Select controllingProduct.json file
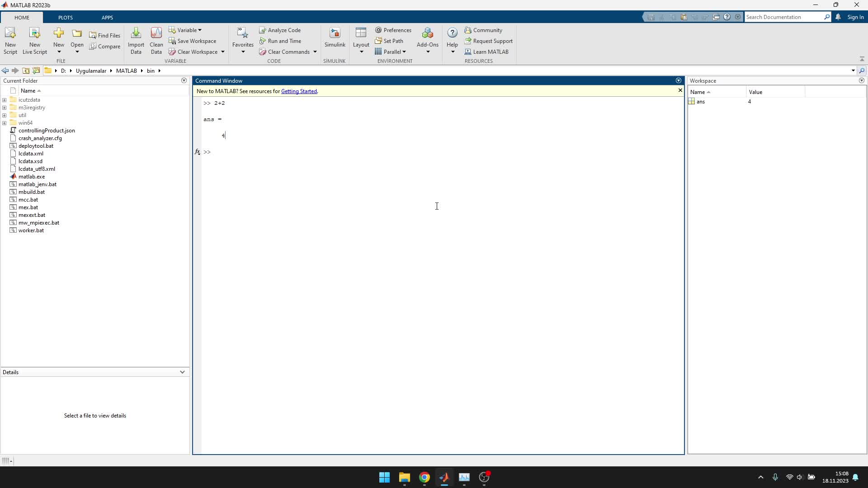The width and height of the screenshot is (868, 488). point(47,131)
